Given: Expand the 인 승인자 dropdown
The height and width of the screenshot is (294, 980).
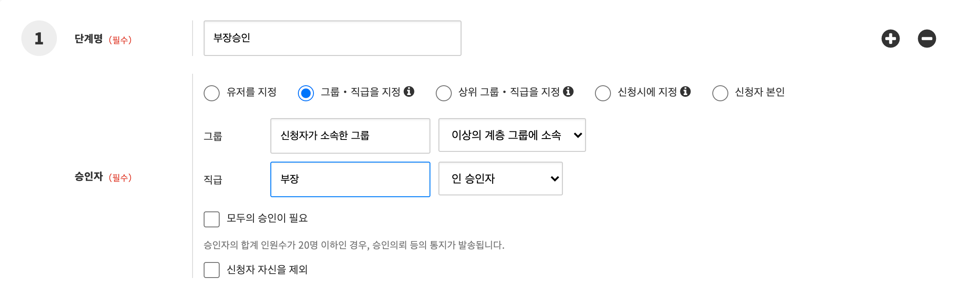Looking at the screenshot, I should tap(500, 179).
